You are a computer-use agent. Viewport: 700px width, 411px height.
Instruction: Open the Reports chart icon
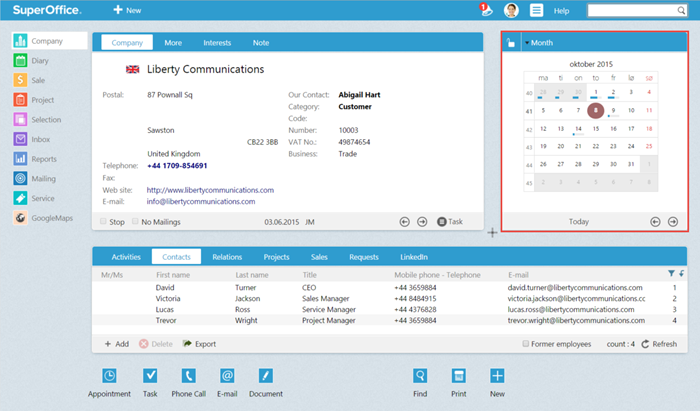pyautogui.click(x=20, y=158)
